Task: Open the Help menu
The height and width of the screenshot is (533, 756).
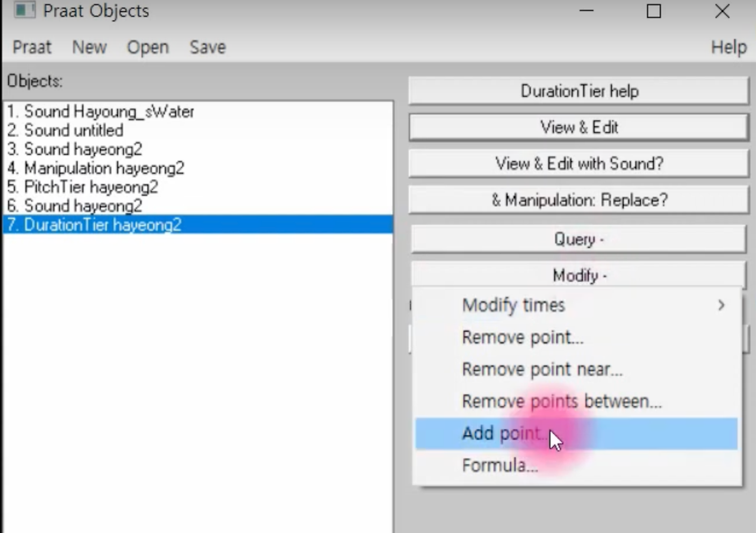Action: (729, 47)
